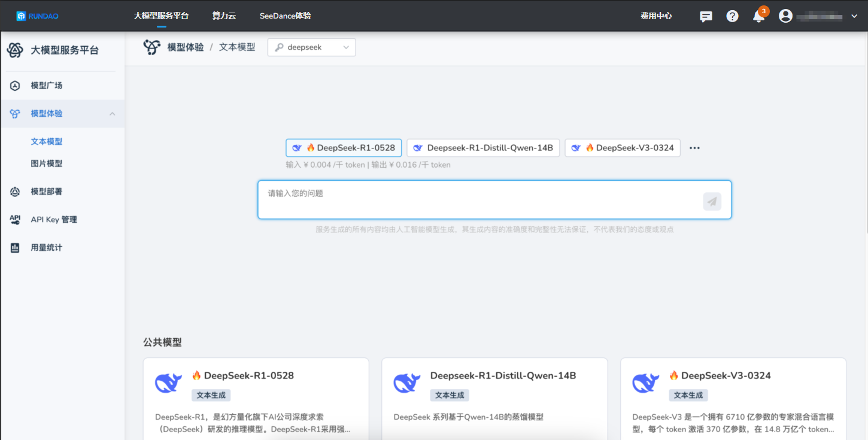Screen dimensions: 868x440
Task: Open the SeeDance体验 top tab
Action: (x=285, y=16)
